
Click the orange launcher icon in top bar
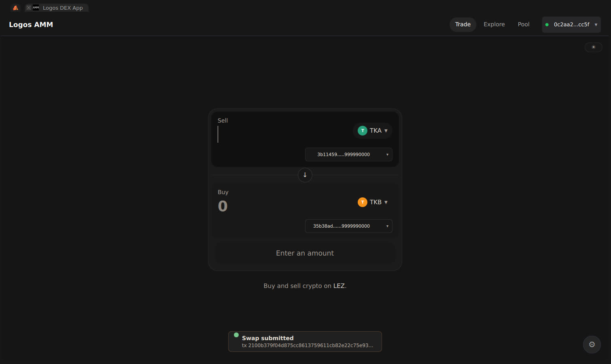(15, 8)
